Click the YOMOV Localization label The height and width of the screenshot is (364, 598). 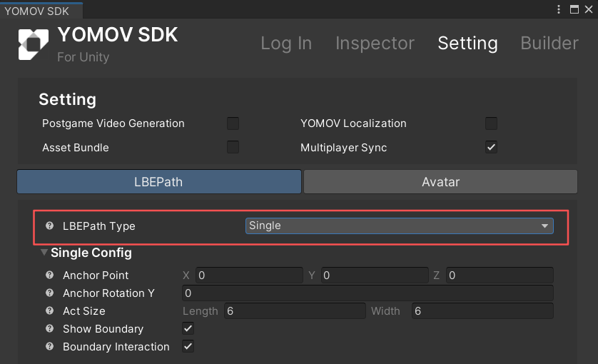coord(353,123)
